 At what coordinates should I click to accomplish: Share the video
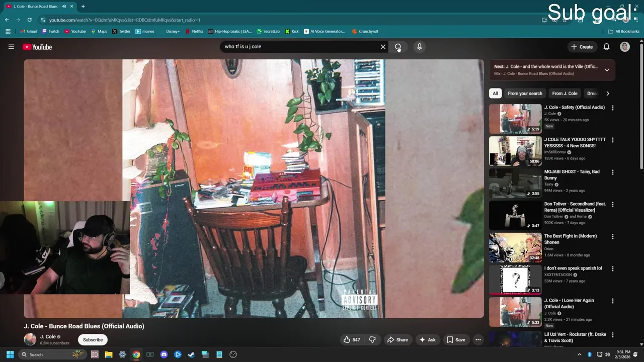point(397,340)
